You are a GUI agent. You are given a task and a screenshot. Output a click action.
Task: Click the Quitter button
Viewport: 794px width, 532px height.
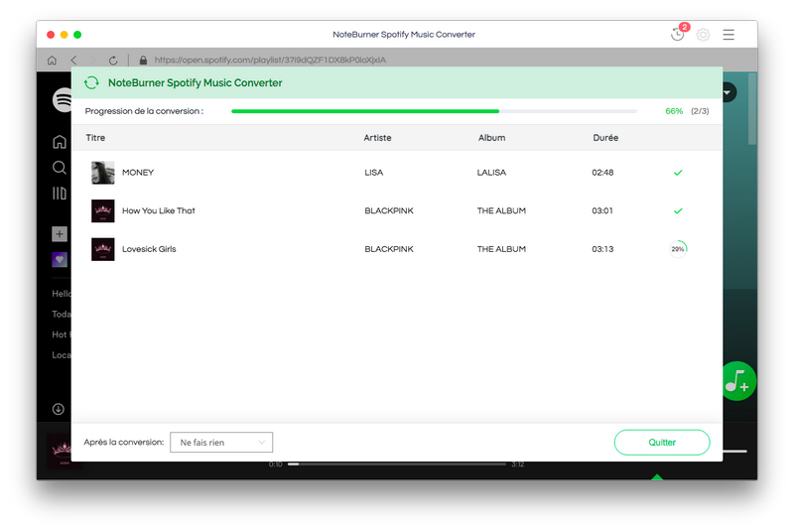(662, 443)
